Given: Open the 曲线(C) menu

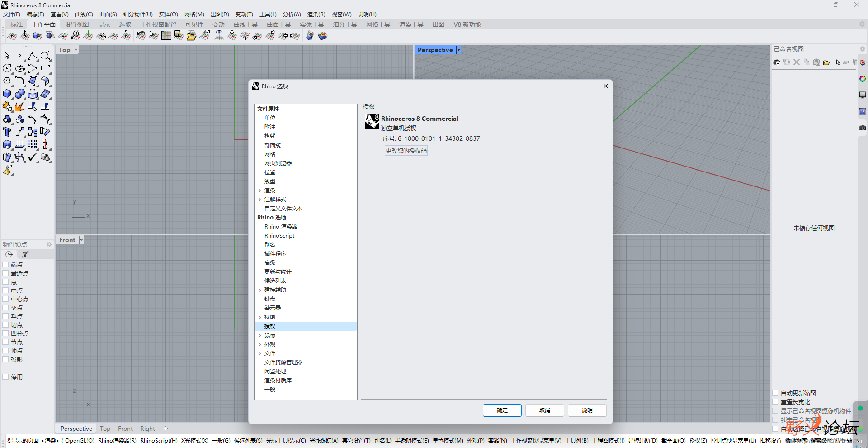Looking at the screenshot, I should pyautogui.click(x=84, y=14).
